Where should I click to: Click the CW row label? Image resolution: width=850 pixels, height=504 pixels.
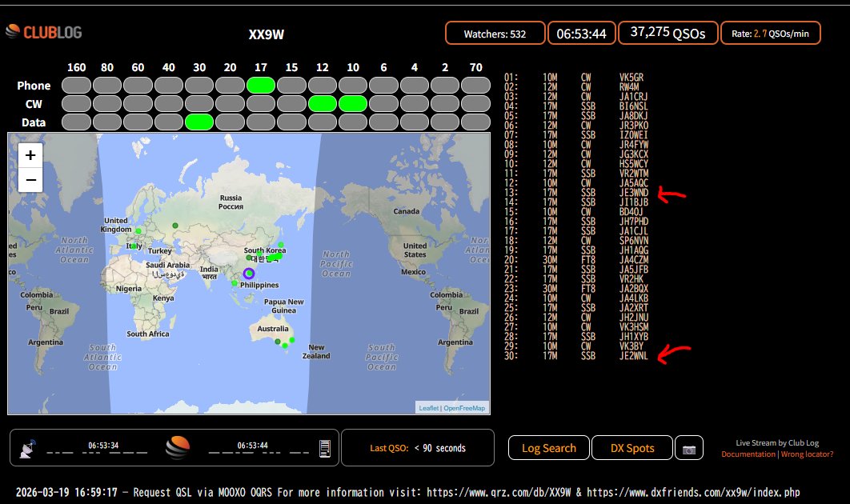(34, 104)
